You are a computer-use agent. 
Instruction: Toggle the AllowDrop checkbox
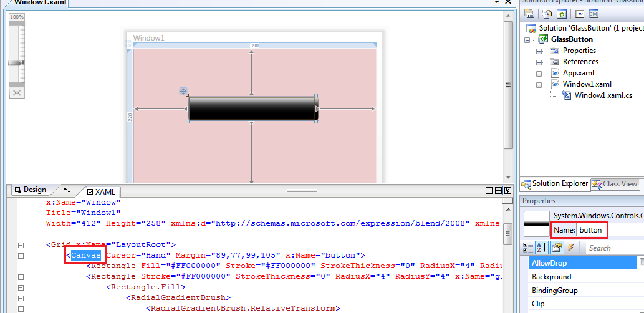click(642, 263)
